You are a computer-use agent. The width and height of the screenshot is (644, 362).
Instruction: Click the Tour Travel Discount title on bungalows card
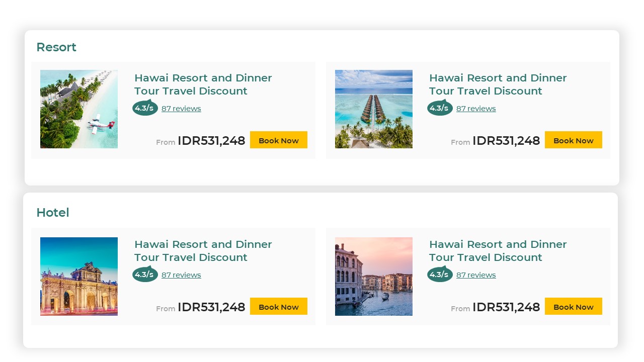[498, 84]
